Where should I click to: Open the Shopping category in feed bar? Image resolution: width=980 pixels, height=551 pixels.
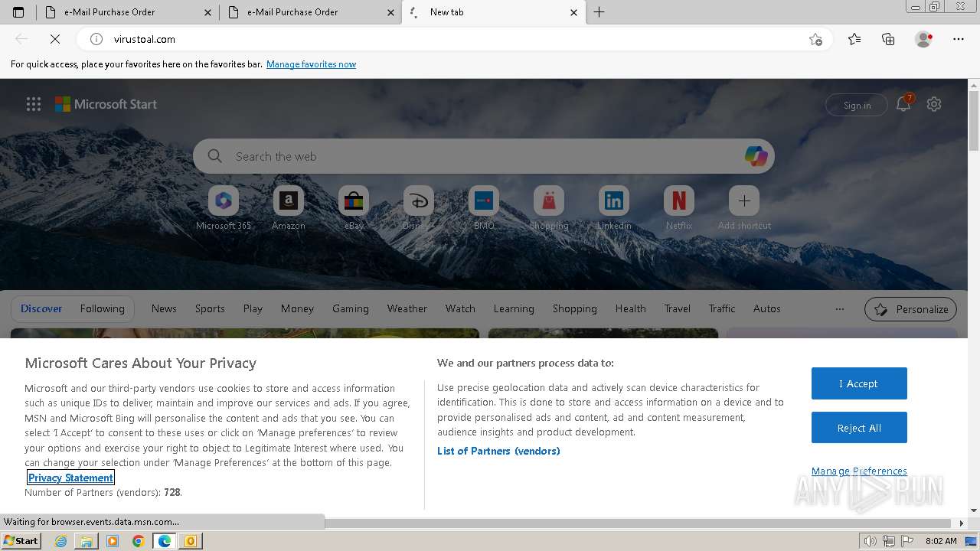coord(575,309)
